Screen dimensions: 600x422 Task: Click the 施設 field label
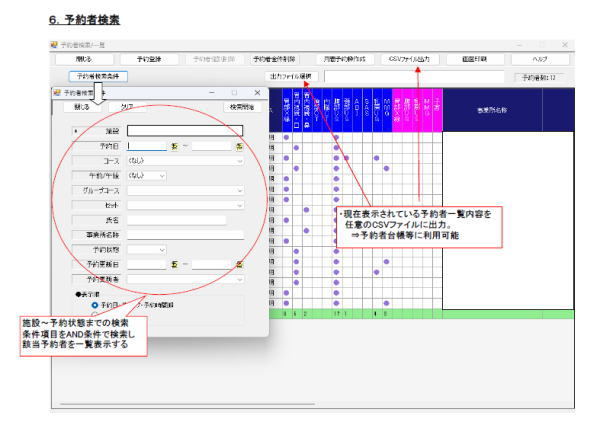(96, 131)
